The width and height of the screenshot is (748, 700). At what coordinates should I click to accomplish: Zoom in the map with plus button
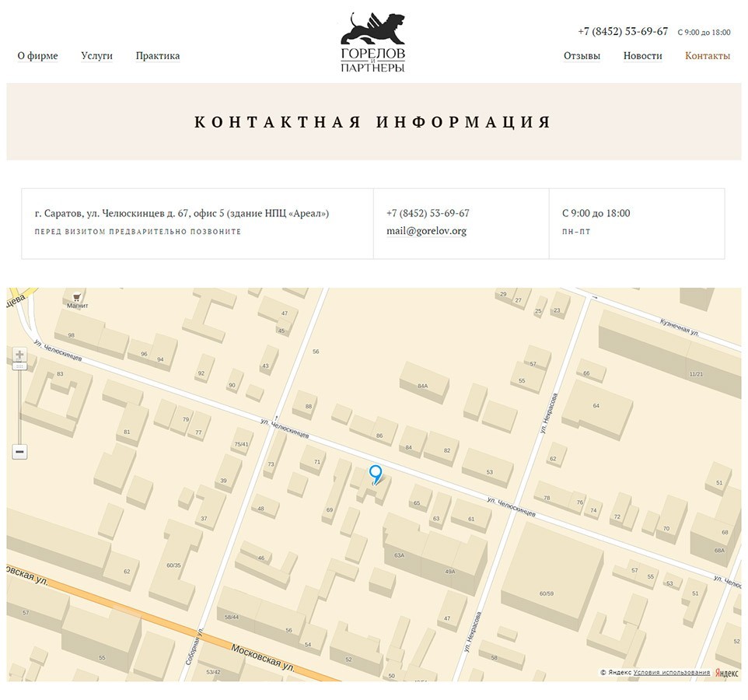click(19, 355)
